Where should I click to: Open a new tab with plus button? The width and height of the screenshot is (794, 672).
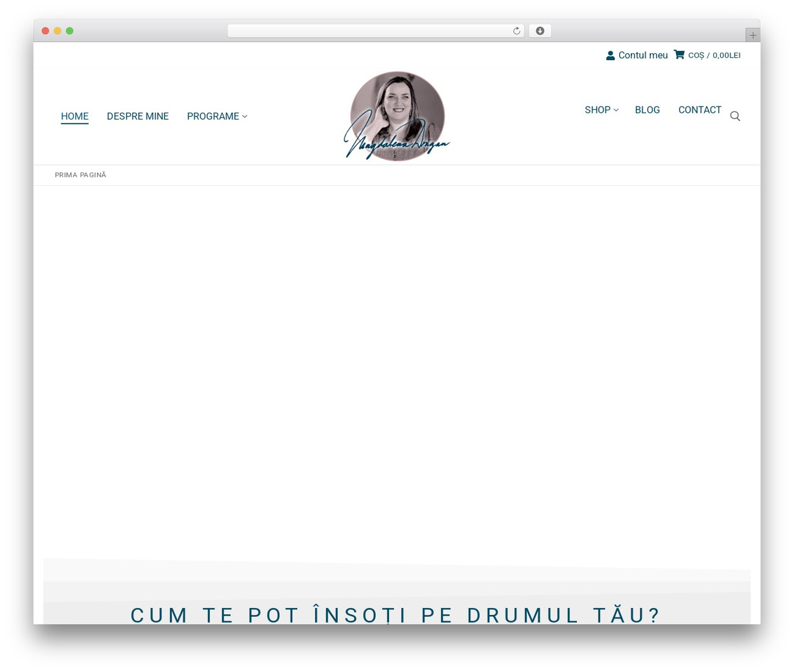(x=752, y=35)
